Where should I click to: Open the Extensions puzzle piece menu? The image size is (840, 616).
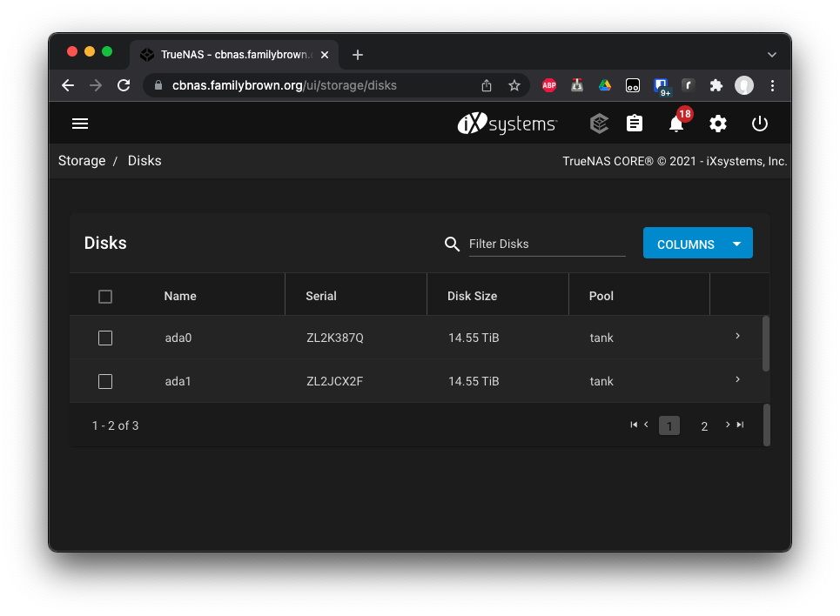(716, 86)
